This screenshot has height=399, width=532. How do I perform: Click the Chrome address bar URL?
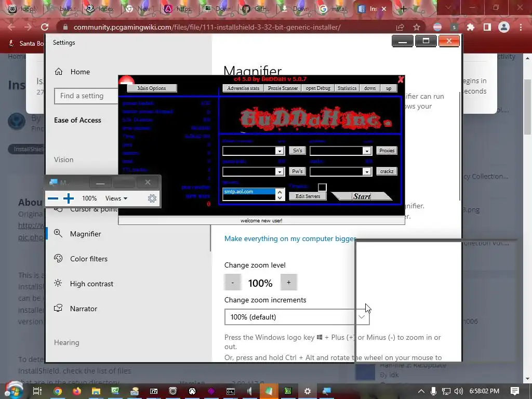[207, 27]
